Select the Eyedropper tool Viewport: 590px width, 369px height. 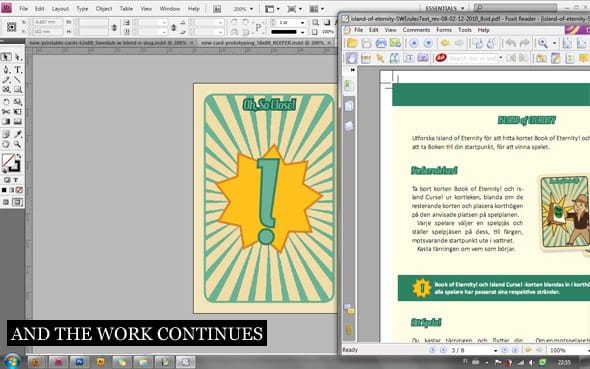(x=18, y=134)
